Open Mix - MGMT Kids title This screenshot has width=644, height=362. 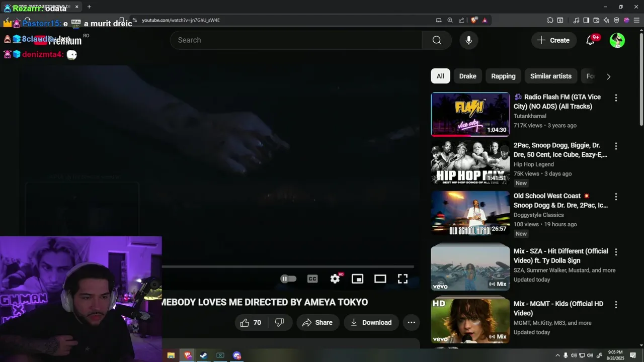click(558, 308)
